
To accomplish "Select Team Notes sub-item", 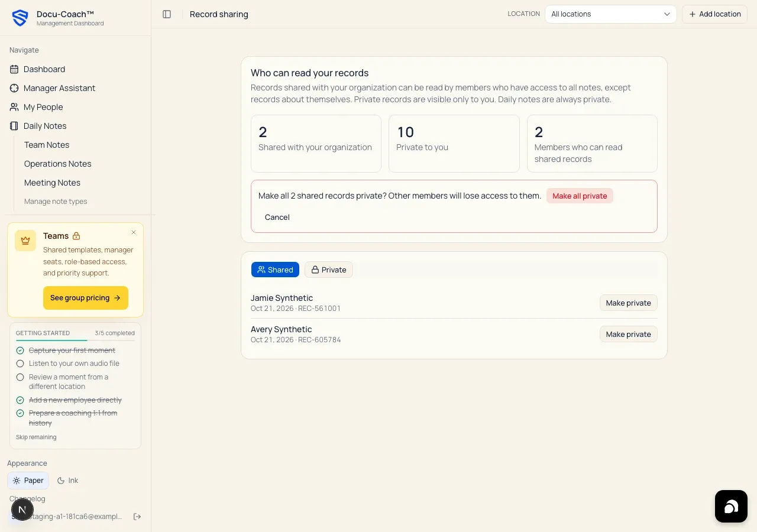I will [47, 145].
